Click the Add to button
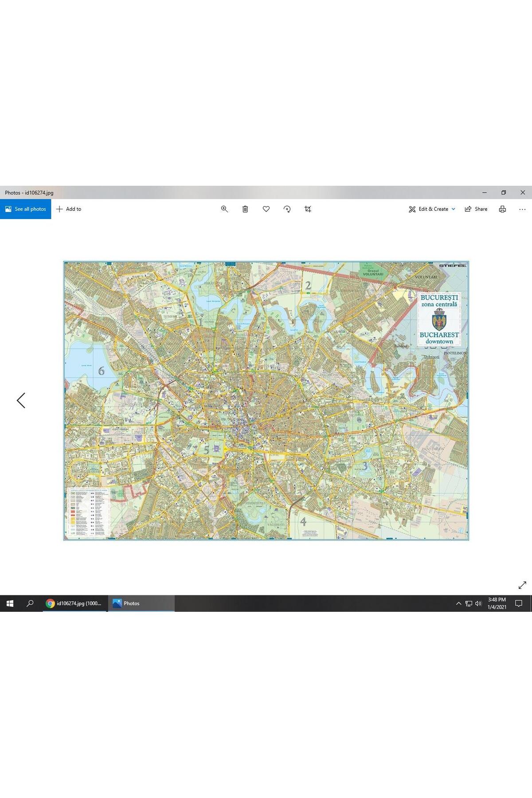Image resolution: width=532 pixels, height=798 pixels. coord(69,209)
